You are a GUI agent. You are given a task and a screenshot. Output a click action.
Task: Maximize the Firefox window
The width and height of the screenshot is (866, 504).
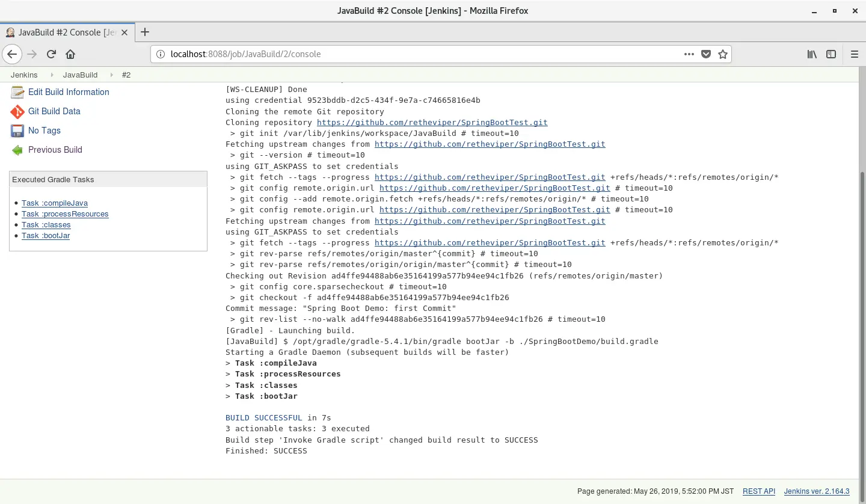click(x=835, y=11)
